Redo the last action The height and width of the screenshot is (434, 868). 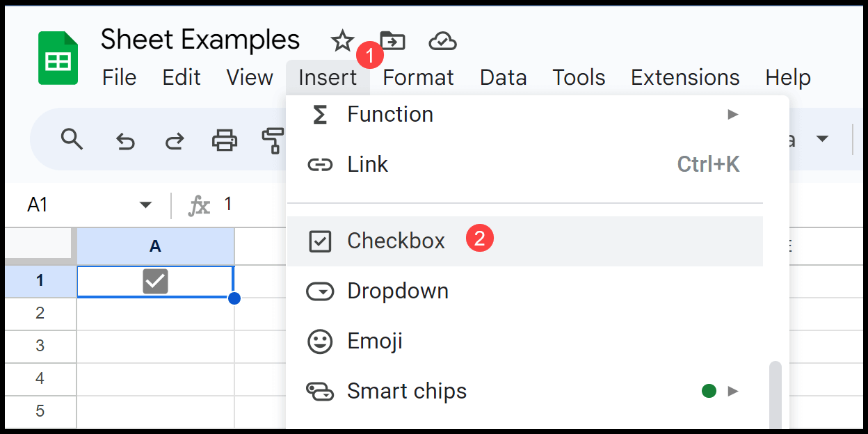coord(174,140)
